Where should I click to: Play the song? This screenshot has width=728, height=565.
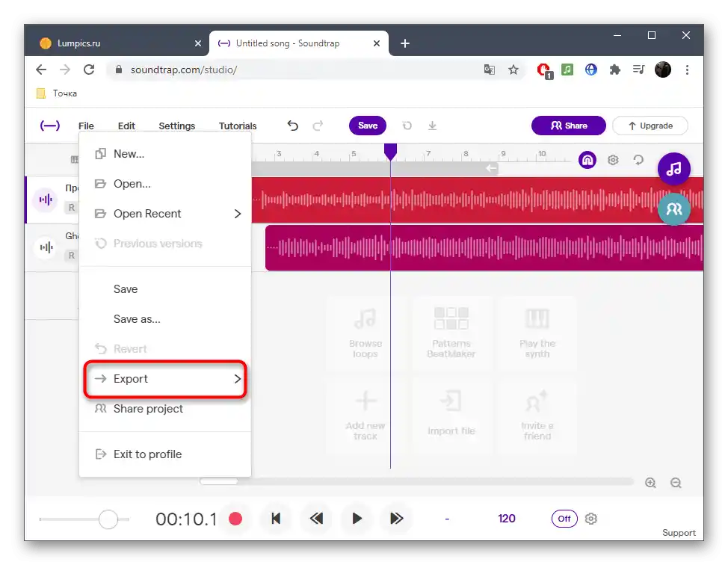click(357, 519)
